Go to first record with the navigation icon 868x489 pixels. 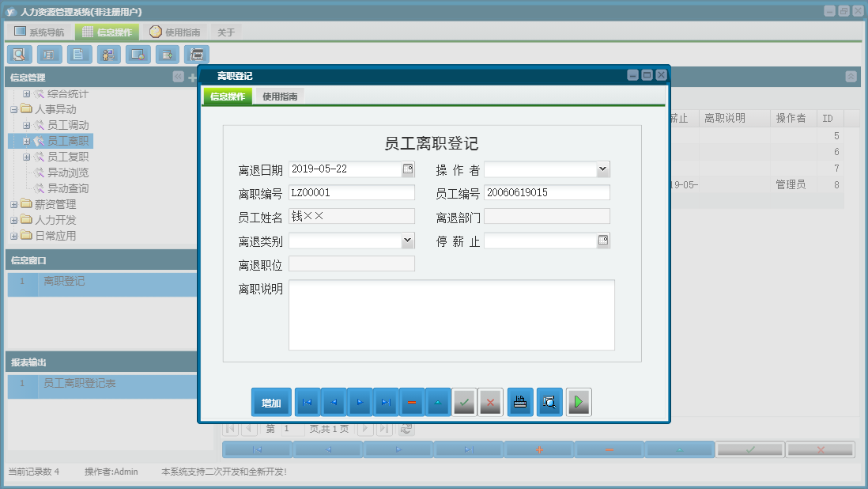(x=308, y=401)
